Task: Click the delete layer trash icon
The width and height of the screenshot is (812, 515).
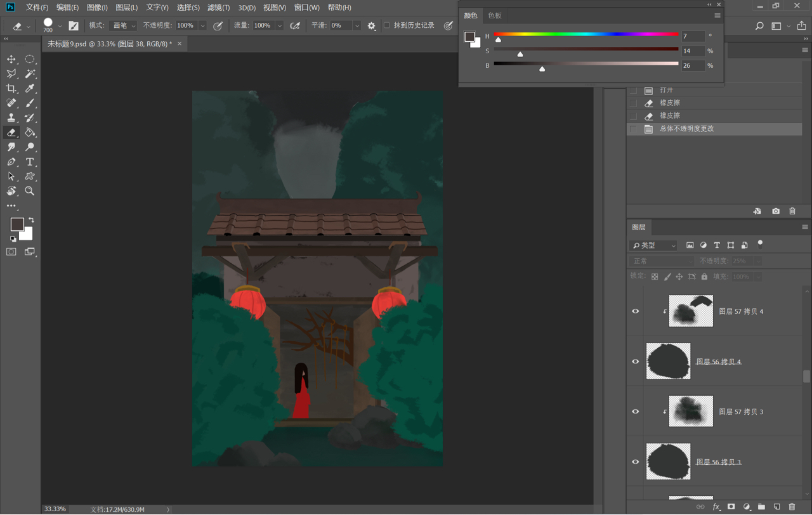Action: [x=792, y=507]
